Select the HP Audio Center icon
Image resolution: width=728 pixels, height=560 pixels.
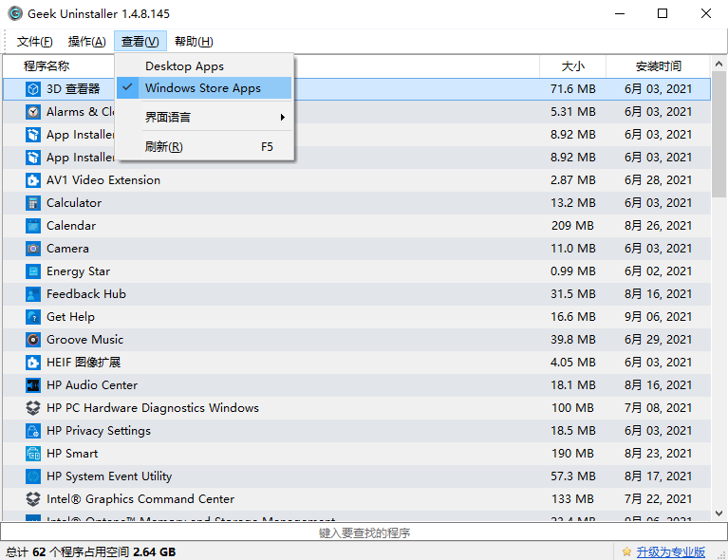coord(33,385)
